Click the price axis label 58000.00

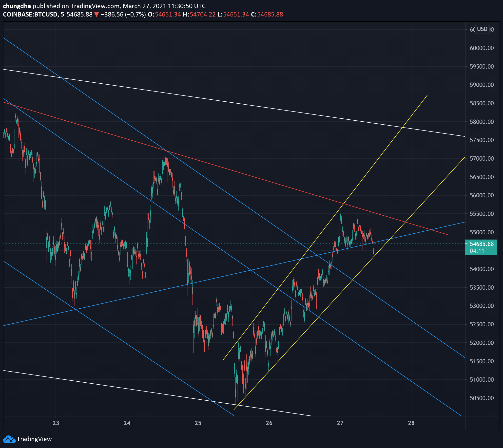pos(482,122)
